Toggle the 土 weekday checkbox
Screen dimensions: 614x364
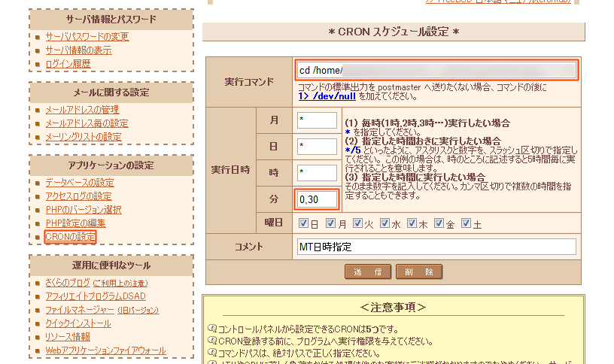466,223
